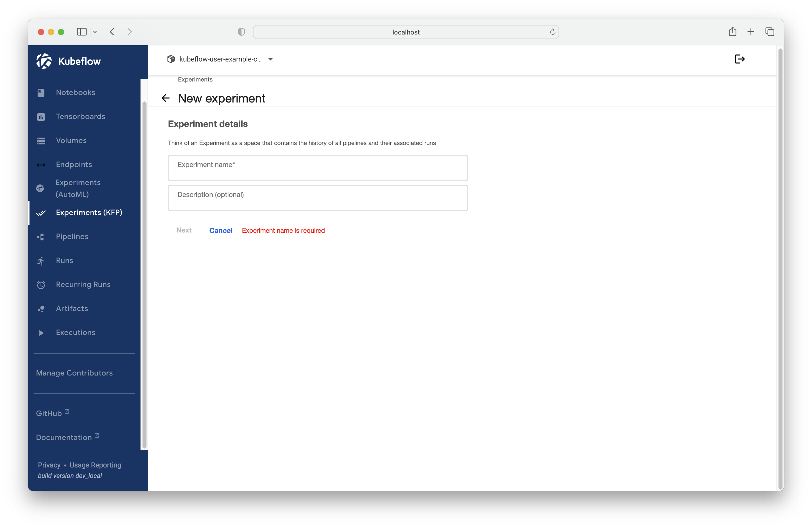Toggle the Safari sidebar icon

[x=81, y=32]
